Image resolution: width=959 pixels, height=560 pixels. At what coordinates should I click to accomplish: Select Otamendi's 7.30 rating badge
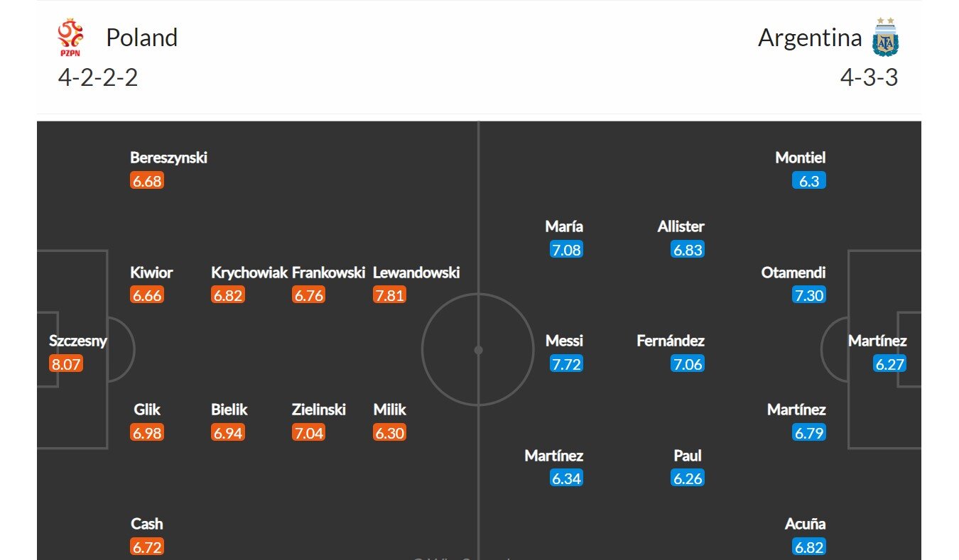[809, 295]
